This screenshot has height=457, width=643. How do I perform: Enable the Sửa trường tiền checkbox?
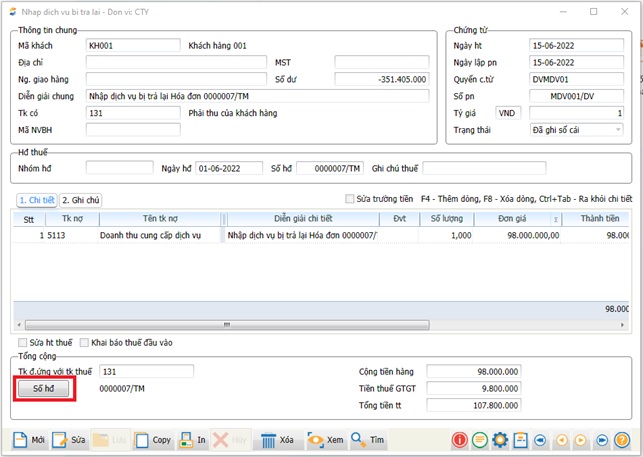point(350,199)
